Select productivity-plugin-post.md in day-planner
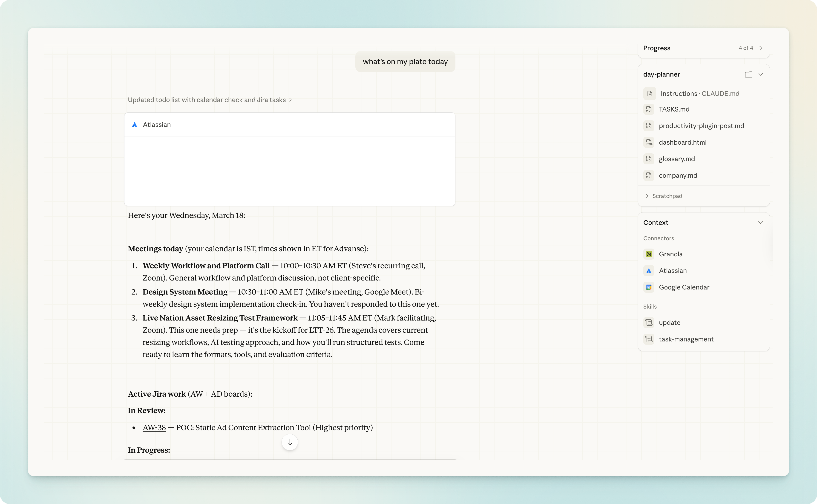 tap(701, 126)
